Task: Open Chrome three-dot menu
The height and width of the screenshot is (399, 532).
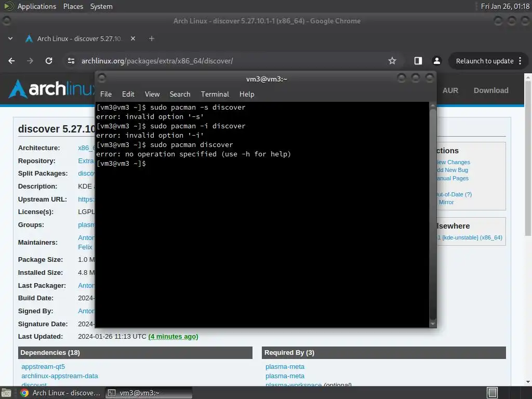Action: 520,61
